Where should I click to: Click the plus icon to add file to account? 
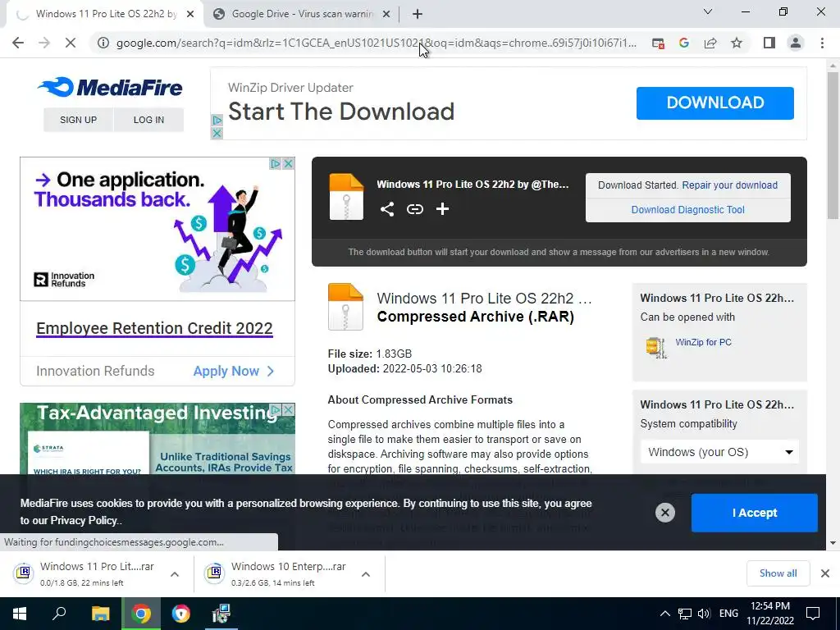[x=442, y=209]
